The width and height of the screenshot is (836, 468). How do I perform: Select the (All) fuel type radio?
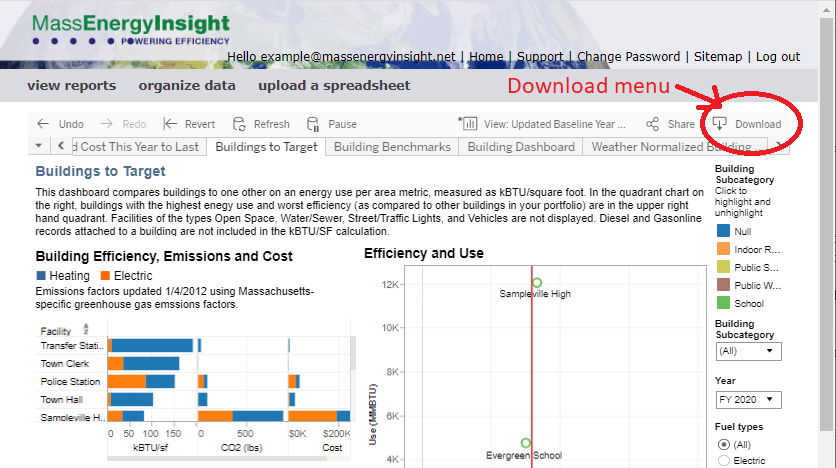point(724,445)
